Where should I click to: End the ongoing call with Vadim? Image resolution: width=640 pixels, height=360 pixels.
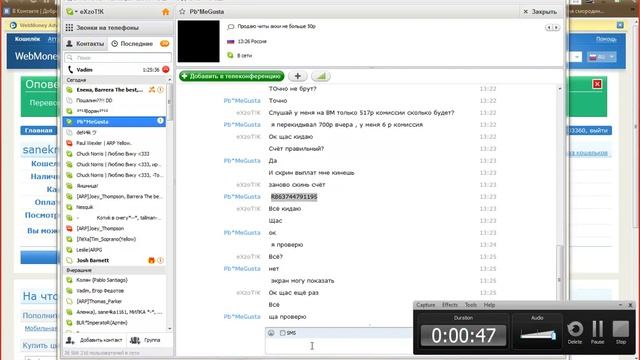pyautogui.click(x=166, y=70)
